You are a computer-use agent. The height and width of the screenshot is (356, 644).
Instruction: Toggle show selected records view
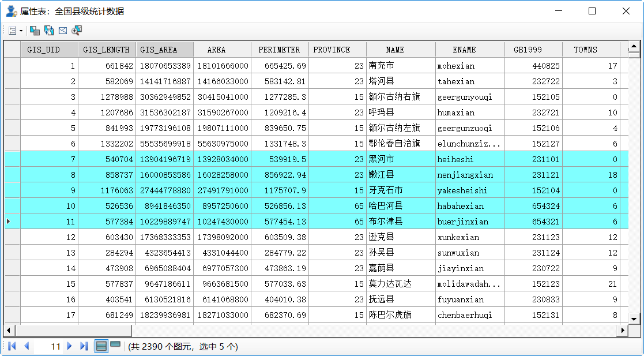point(115,344)
